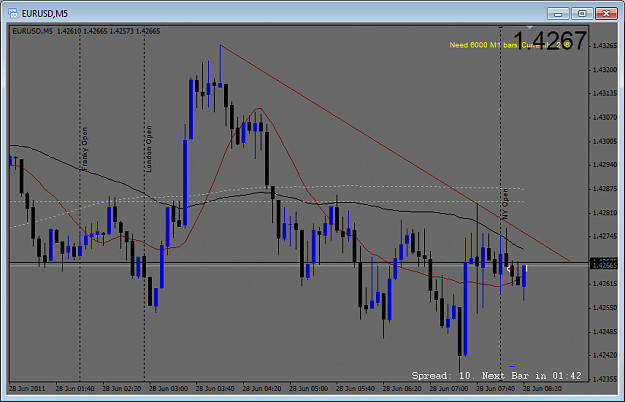Viewport: 625px width, 402px height.
Task: Click the 1.42615 price scale label
Action: pos(605,284)
